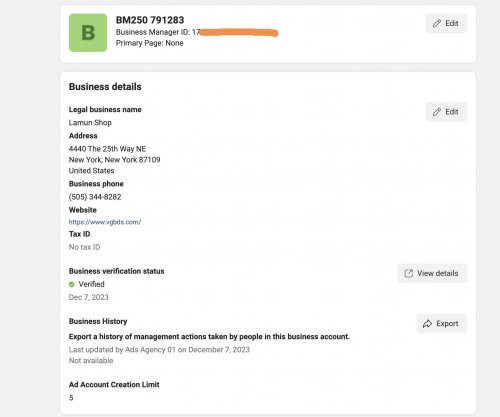The height and width of the screenshot is (417, 500).
Task: Click the pencil icon in Business details Edit
Action: click(437, 112)
